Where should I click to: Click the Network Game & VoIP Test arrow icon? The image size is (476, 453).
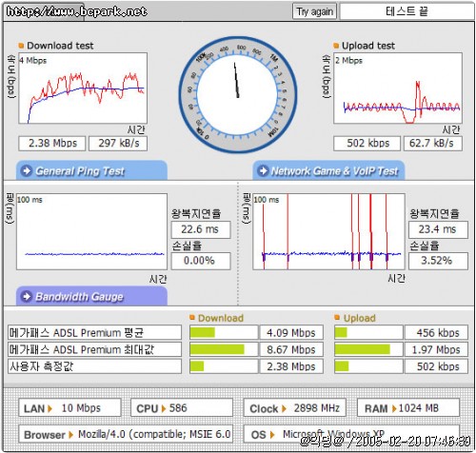[x=263, y=170]
